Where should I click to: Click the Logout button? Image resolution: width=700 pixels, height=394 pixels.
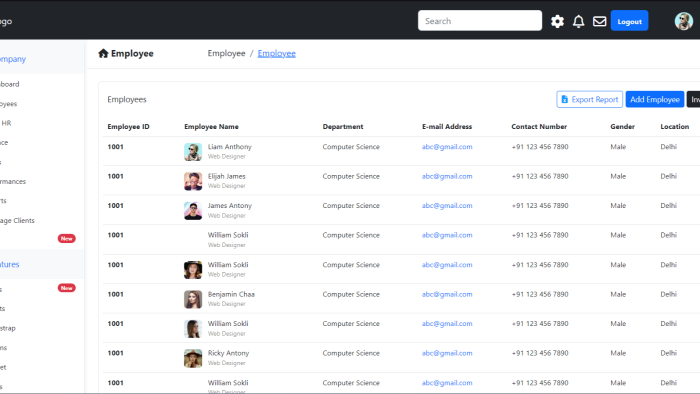point(629,21)
